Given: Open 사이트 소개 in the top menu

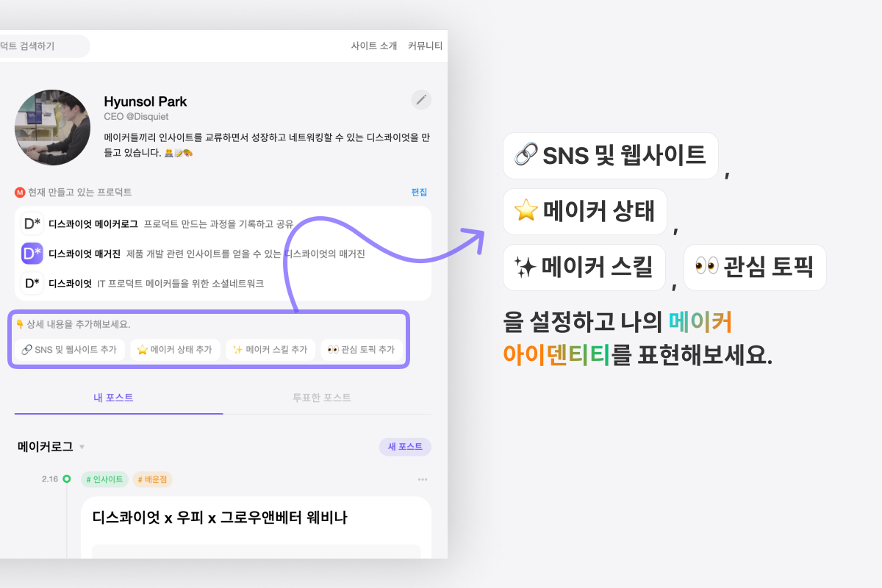Looking at the screenshot, I should pyautogui.click(x=374, y=46).
